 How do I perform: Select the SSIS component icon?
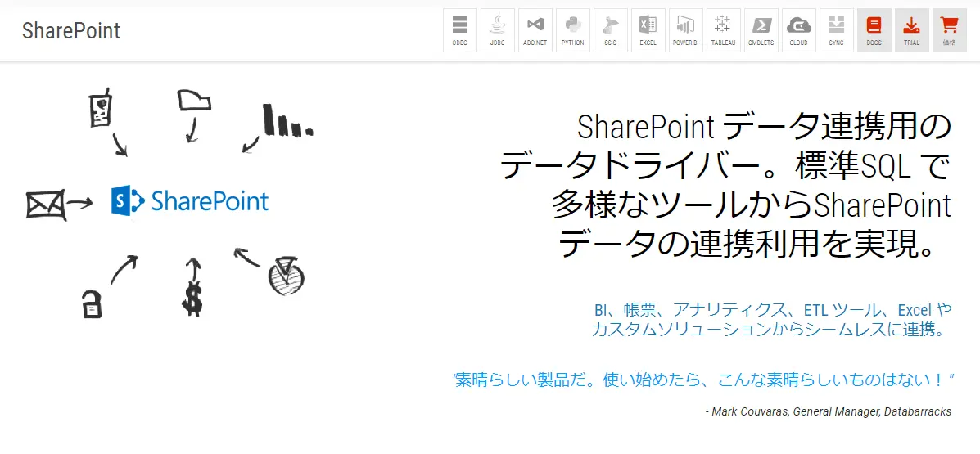611,30
